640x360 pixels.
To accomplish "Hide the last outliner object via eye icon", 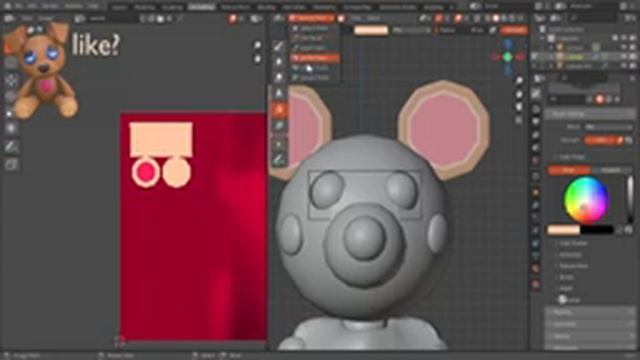I will pyautogui.click(x=625, y=66).
